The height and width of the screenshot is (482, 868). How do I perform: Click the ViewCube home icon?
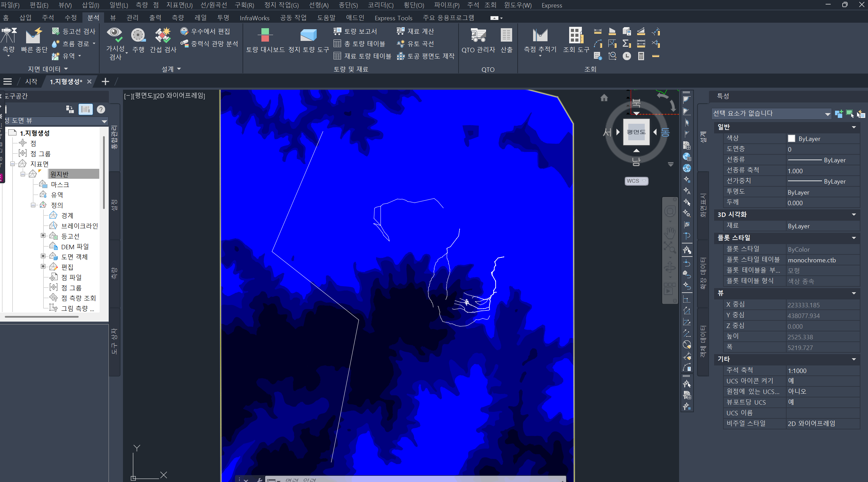tap(604, 98)
